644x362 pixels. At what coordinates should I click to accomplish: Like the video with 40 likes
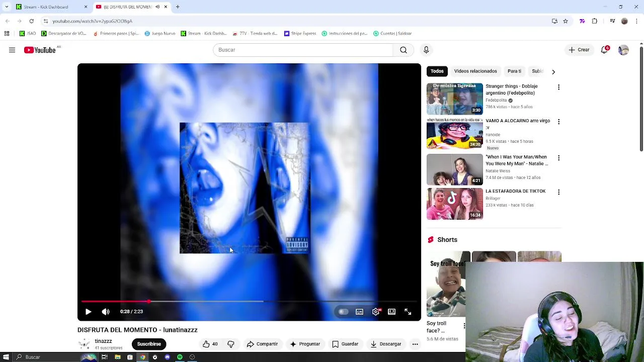click(x=210, y=344)
